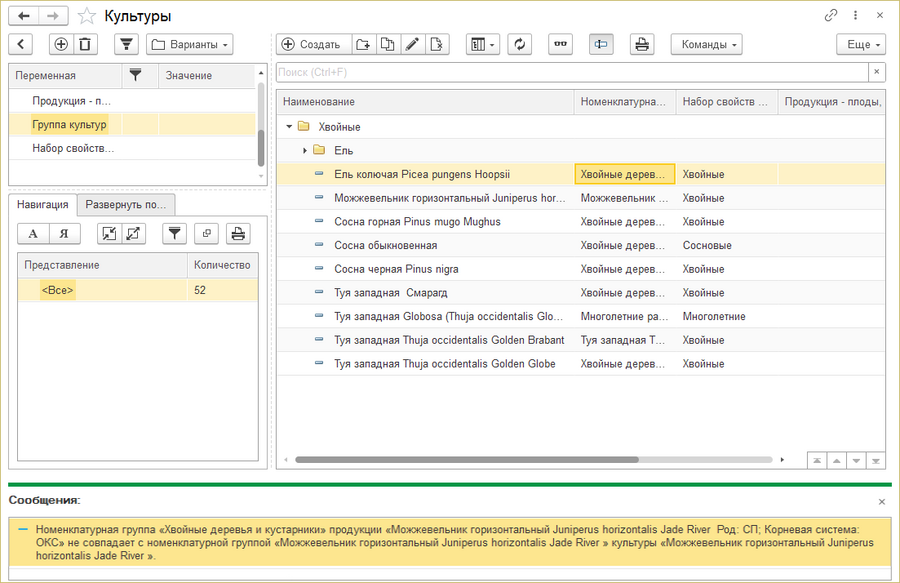Toggle favorite star next to Культуры
Image resolution: width=900 pixels, height=583 pixels.
click(87, 16)
